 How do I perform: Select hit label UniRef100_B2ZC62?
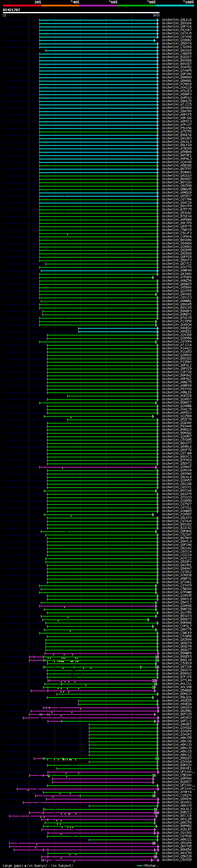pyautogui.click(x=177, y=528)
